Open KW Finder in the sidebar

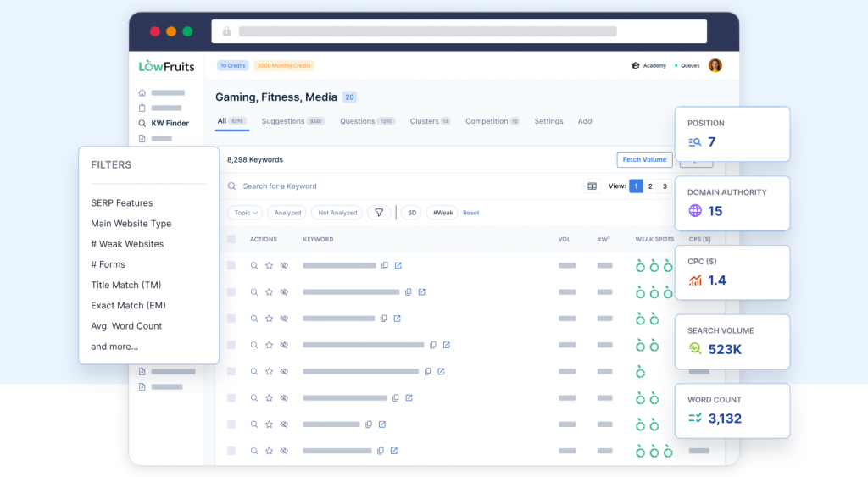164,124
